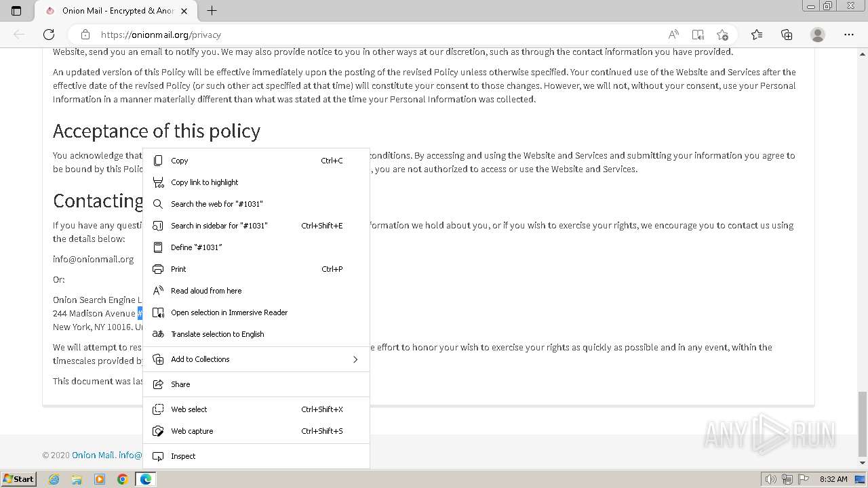Launch Internet Explorer from taskbar
The height and width of the screenshot is (488, 868).
pos(54,479)
